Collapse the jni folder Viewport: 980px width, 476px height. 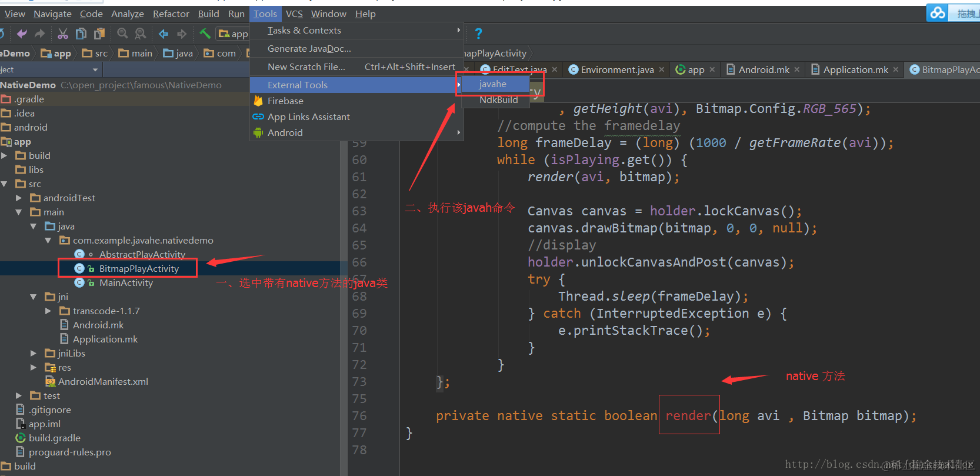34,297
